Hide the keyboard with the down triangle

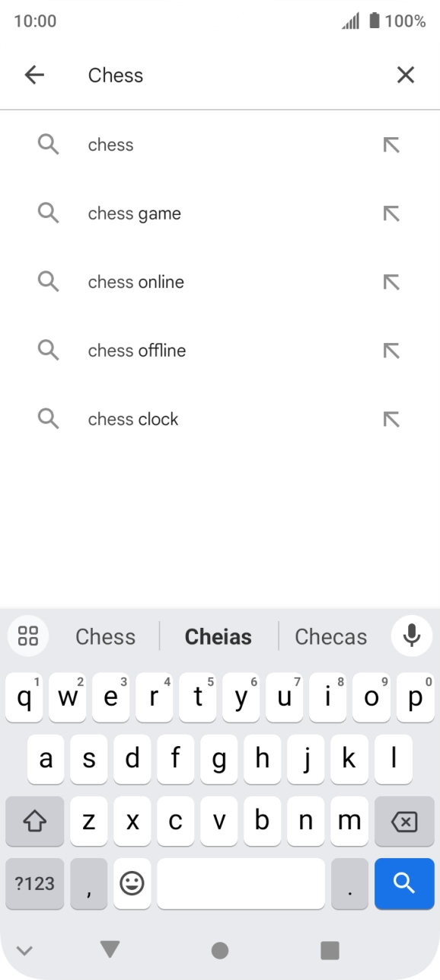pos(110,950)
